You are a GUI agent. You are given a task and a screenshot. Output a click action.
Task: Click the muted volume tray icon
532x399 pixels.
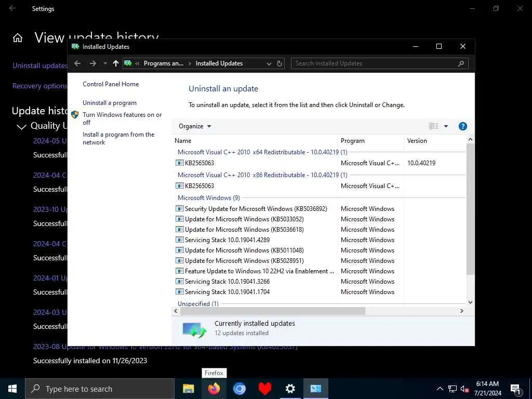click(x=465, y=389)
